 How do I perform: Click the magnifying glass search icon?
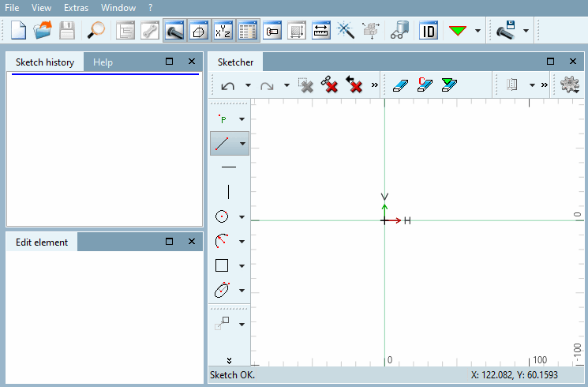(96, 30)
